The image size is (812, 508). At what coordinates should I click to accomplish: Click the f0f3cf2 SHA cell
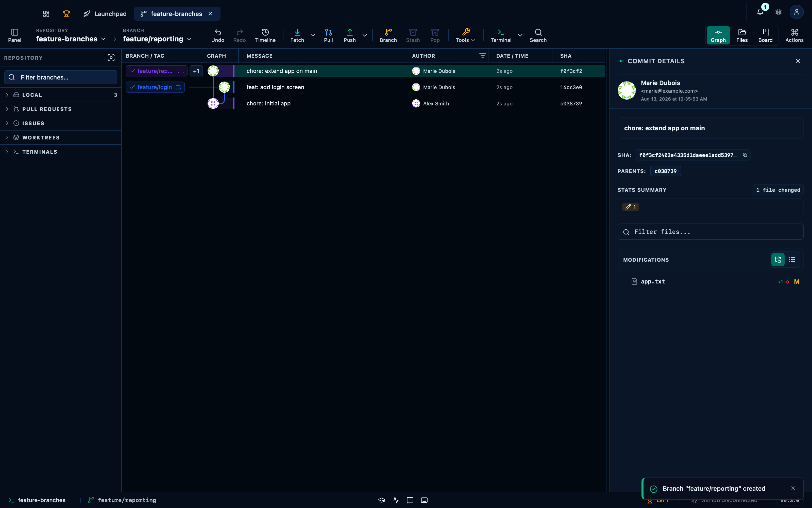[571, 71]
